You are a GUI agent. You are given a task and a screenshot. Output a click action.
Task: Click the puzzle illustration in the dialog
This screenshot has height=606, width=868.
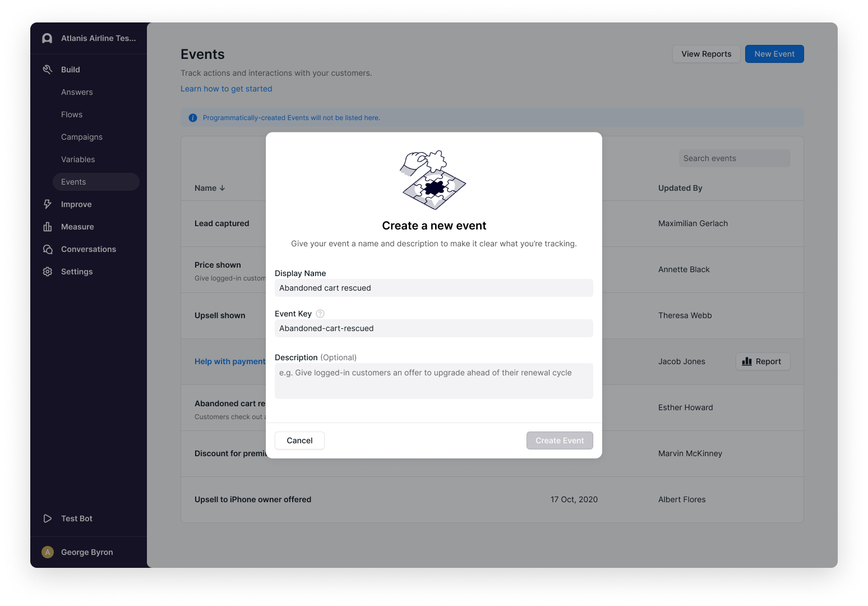(433, 180)
